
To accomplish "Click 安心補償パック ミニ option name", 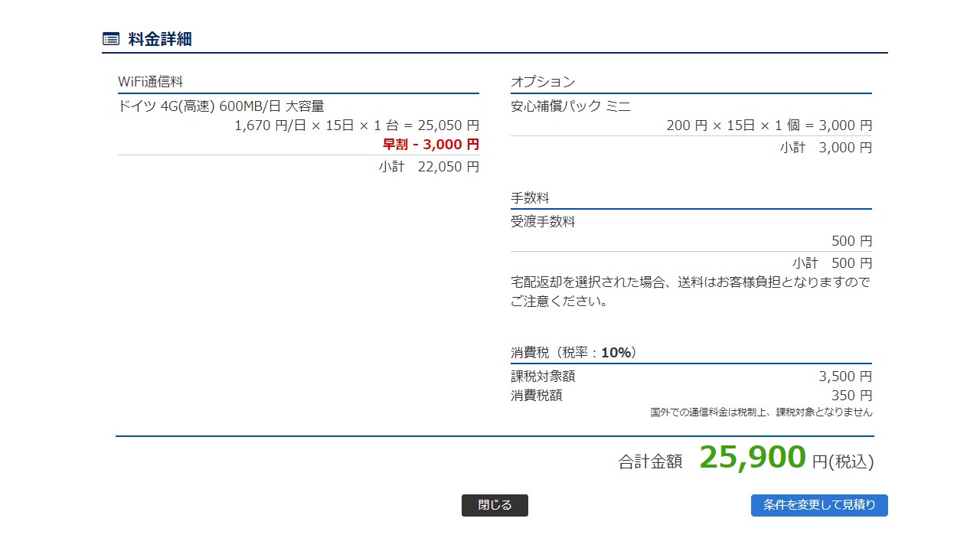I will pos(571,106).
